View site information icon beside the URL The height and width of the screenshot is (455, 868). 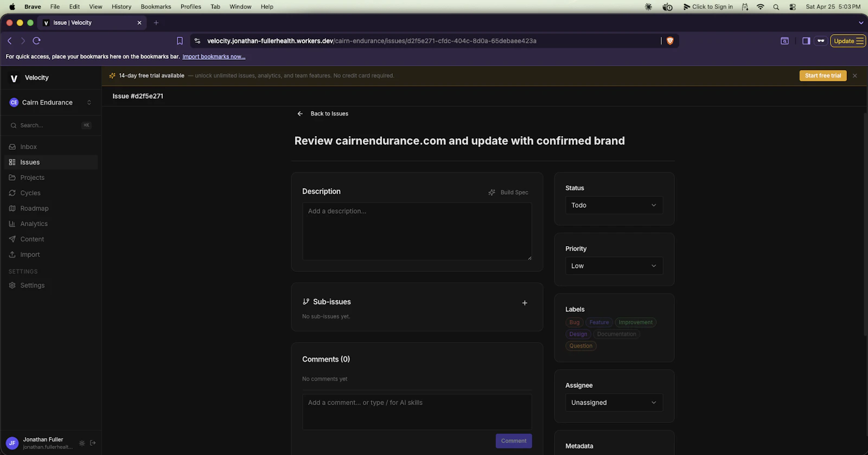coord(197,41)
